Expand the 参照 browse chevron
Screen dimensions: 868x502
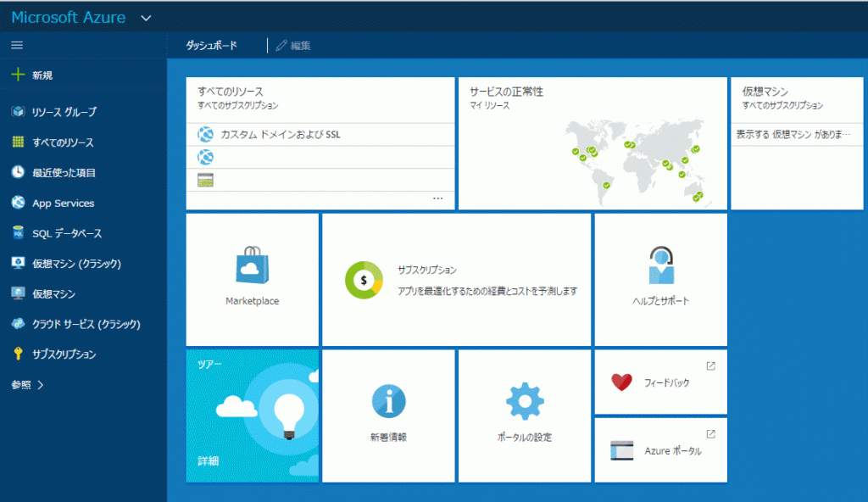tap(41, 385)
